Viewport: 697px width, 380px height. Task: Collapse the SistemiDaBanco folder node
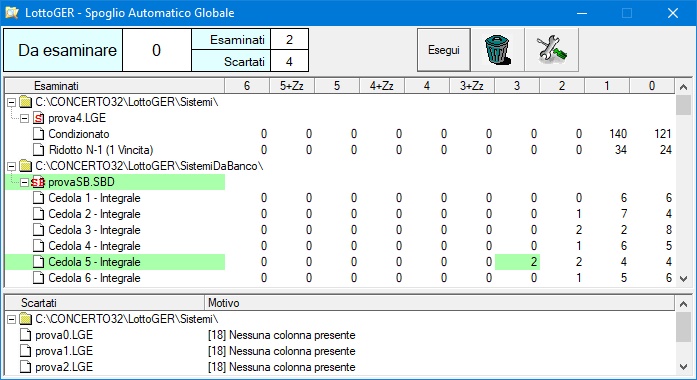click(x=12, y=167)
